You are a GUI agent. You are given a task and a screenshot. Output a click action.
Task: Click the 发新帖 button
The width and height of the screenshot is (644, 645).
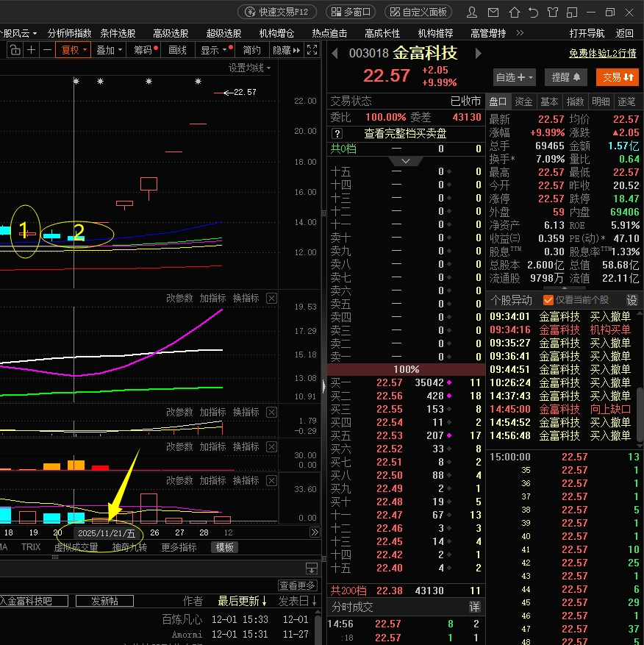click(104, 601)
